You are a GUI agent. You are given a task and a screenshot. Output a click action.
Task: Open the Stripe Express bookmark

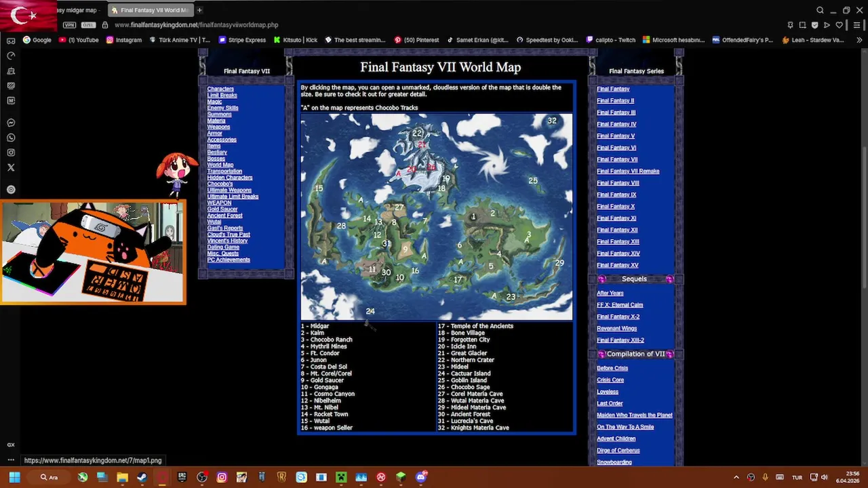[242, 40]
